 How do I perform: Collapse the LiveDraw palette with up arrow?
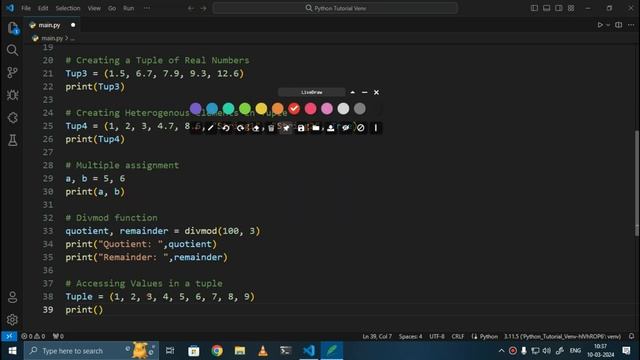pos(353,92)
